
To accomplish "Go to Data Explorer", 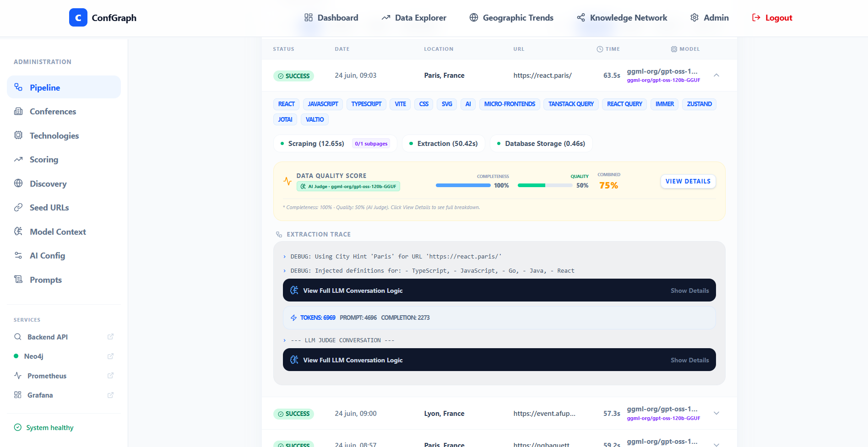I will (414, 18).
